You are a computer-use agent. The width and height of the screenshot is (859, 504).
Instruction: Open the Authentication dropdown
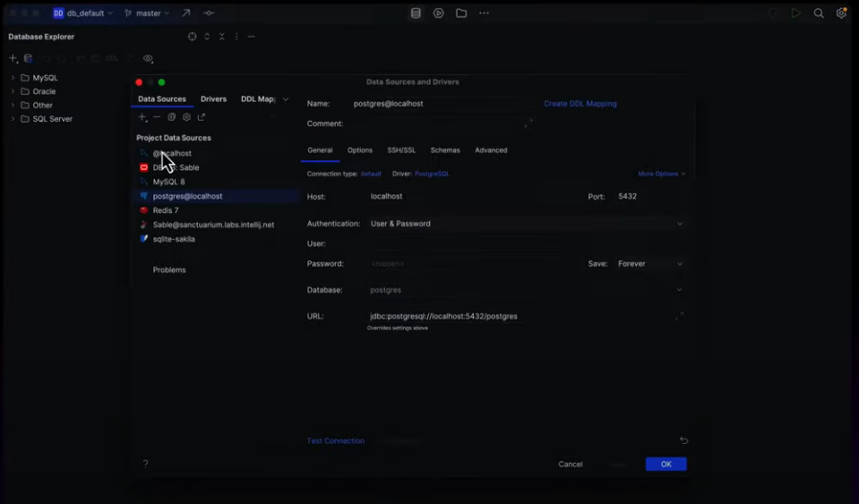point(525,224)
